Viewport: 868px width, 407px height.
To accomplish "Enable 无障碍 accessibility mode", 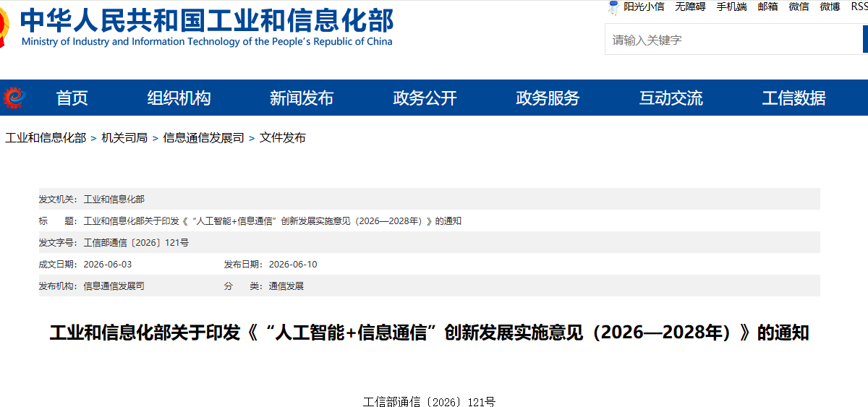I will pyautogui.click(x=690, y=7).
